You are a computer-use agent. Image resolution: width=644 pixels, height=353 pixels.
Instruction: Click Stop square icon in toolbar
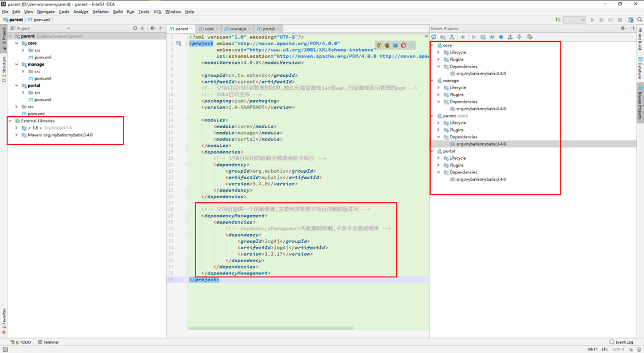pyautogui.click(x=620, y=20)
